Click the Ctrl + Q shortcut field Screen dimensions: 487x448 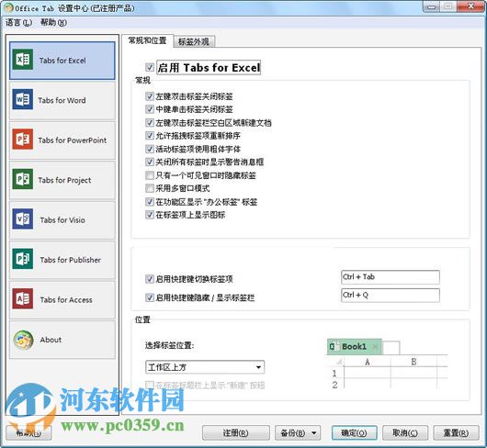point(391,295)
